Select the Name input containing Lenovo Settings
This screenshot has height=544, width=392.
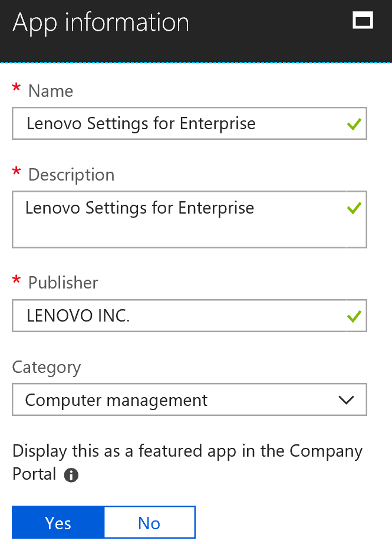click(177, 124)
